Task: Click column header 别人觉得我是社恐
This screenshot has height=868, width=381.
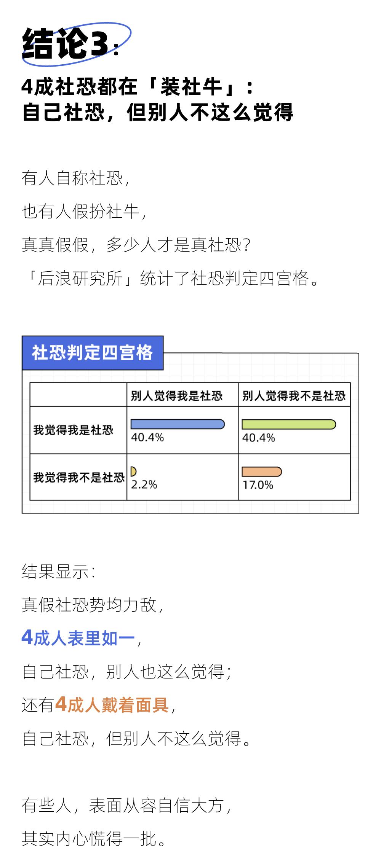Action: pyautogui.click(x=176, y=396)
